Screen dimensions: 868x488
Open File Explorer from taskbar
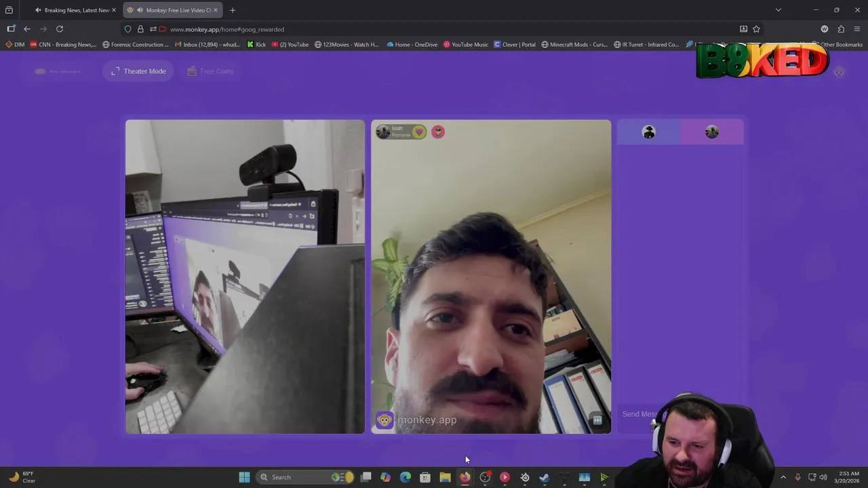tap(445, 477)
